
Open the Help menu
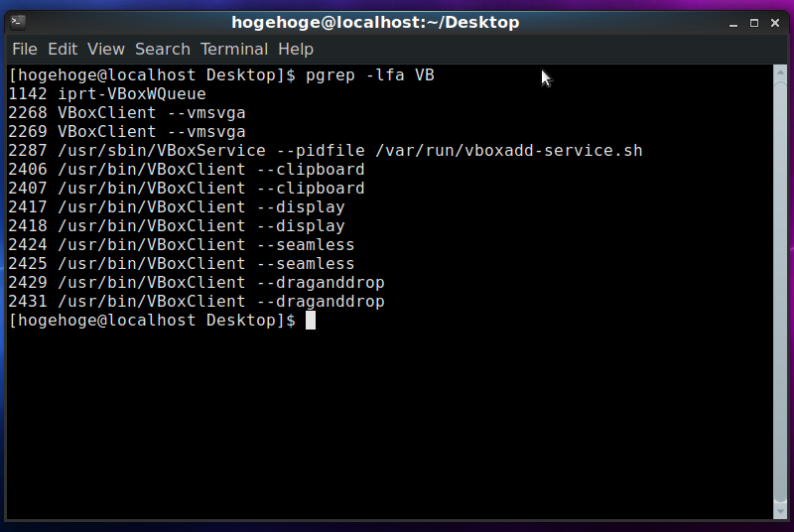296,49
